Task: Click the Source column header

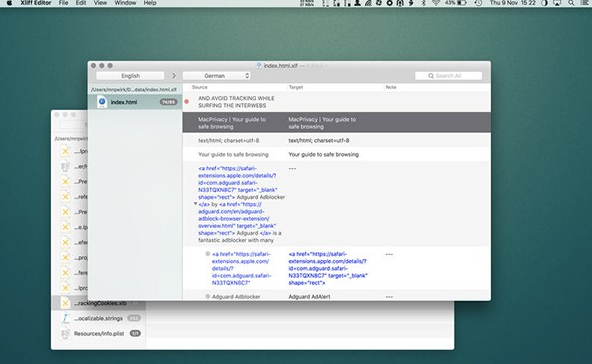Action: pos(200,87)
